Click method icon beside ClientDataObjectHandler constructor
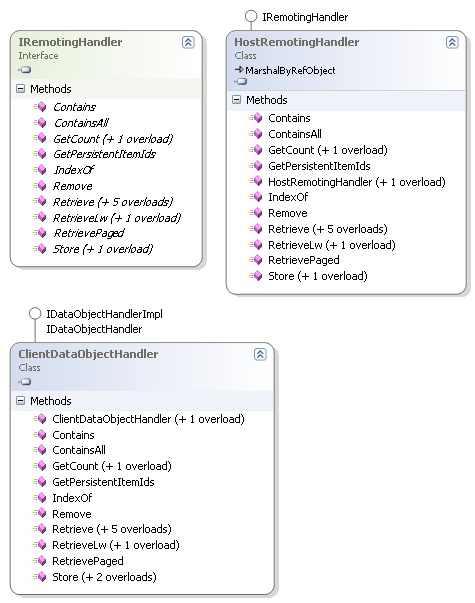The width and height of the screenshot is (475, 603). point(40,419)
